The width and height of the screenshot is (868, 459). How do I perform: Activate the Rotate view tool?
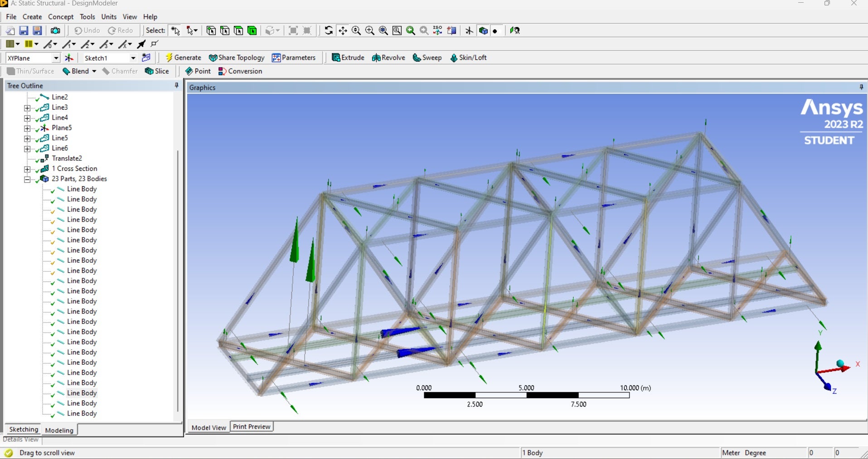tap(329, 30)
